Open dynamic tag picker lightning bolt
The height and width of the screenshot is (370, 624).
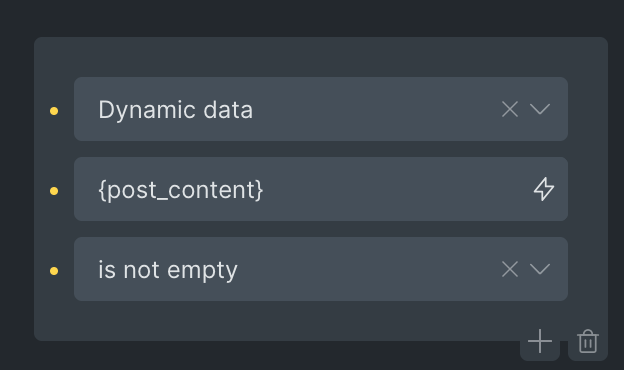pos(544,189)
